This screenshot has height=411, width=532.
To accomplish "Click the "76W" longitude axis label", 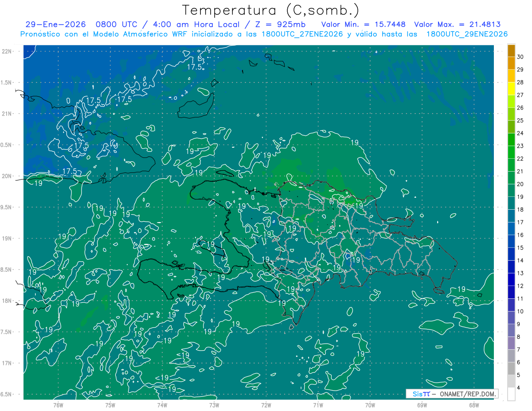I will (x=58, y=405).
